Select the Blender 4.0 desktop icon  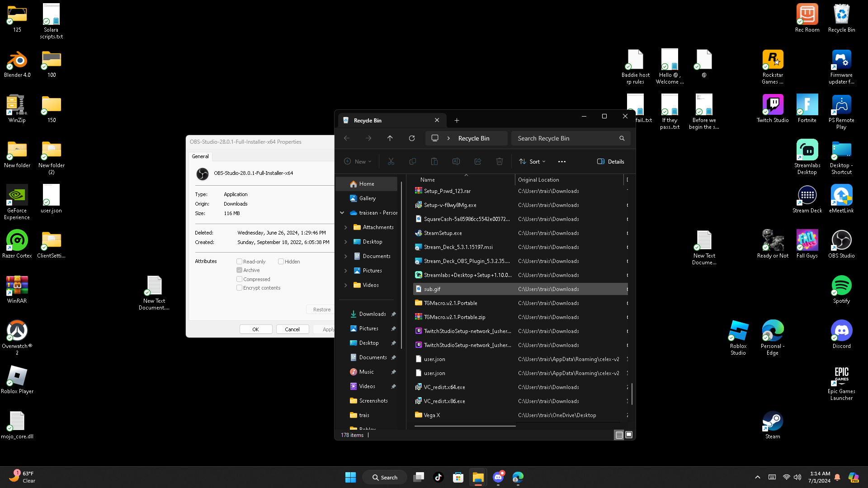coord(17,64)
